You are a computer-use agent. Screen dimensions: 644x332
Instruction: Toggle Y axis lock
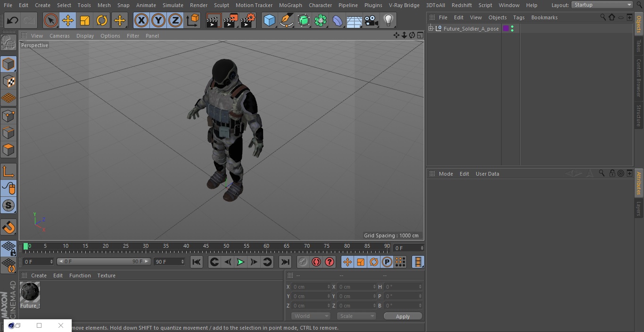158,20
